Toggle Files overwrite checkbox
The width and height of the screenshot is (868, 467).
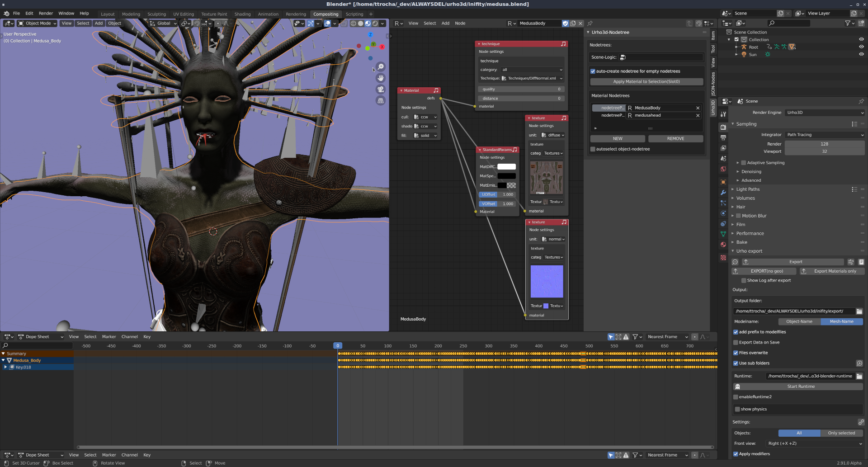[736, 353]
